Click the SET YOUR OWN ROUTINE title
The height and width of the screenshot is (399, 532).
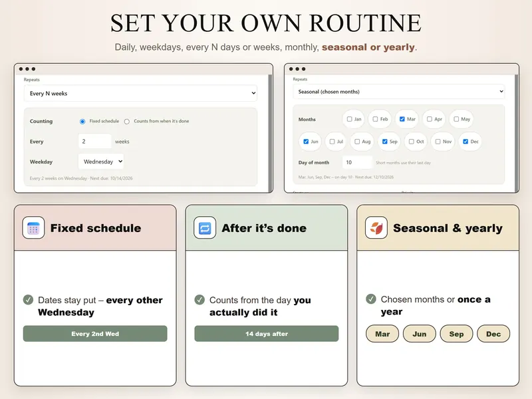265,23
